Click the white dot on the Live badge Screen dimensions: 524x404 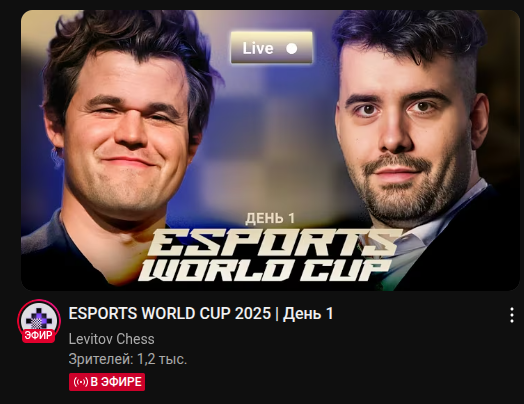point(291,48)
